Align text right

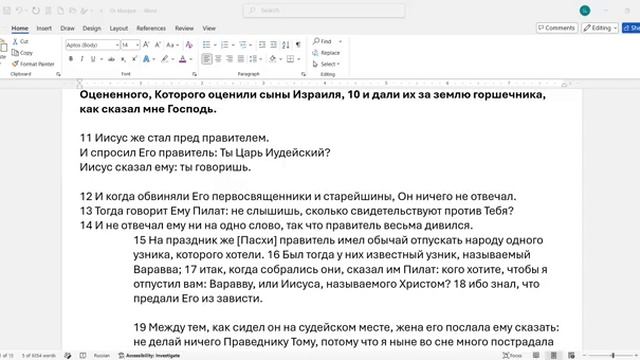[x=229, y=59]
